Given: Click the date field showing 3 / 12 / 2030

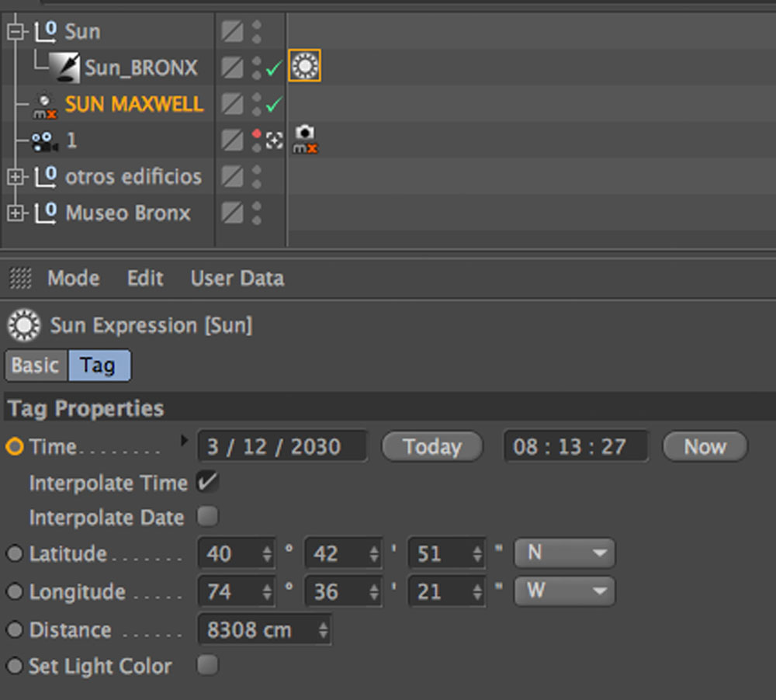Looking at the screenshot, I should click(282, 446).
